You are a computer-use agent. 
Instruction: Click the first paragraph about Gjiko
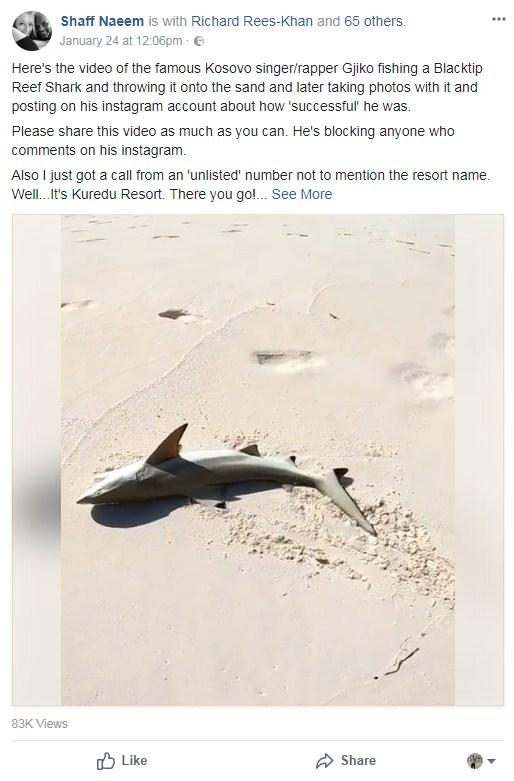pyautogui.click(x=247, y=87)
